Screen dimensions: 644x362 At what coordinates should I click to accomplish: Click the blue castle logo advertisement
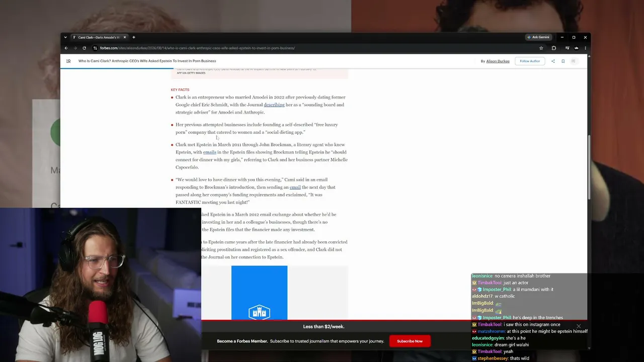point(259,293)
